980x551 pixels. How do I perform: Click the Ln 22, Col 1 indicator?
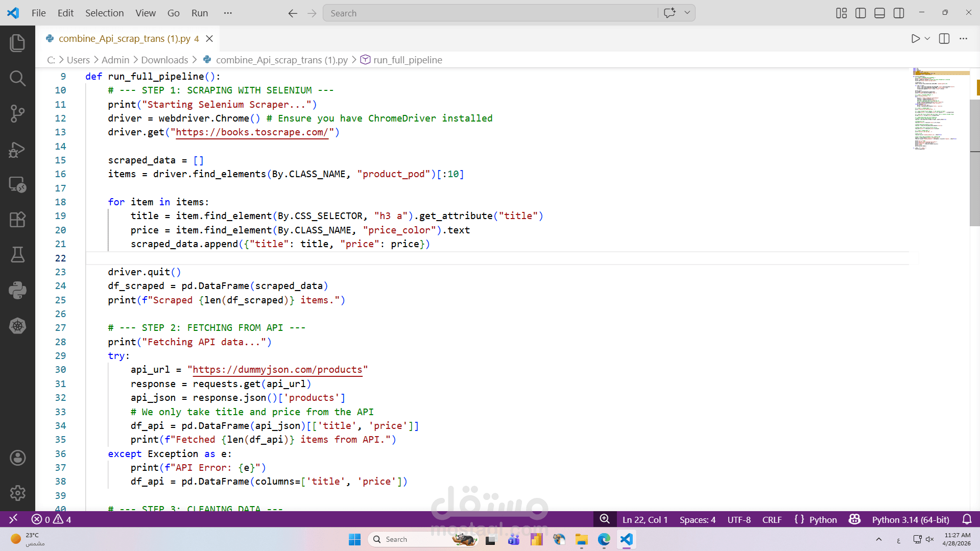pyautogui.click(x=645, y=519)
